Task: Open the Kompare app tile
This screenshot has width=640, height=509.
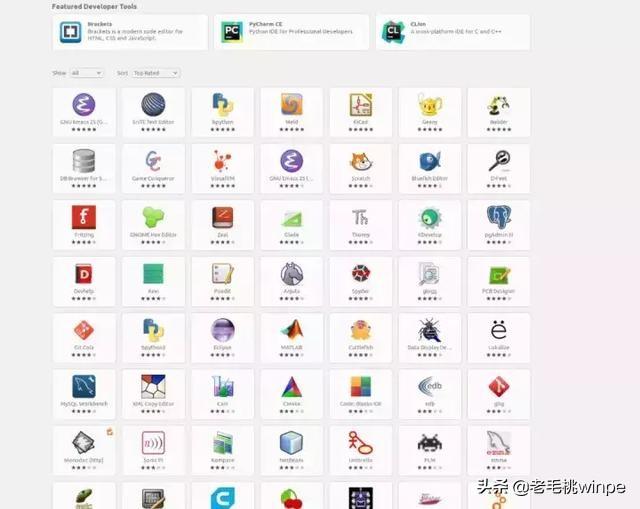Action: (x=222, y=450)
